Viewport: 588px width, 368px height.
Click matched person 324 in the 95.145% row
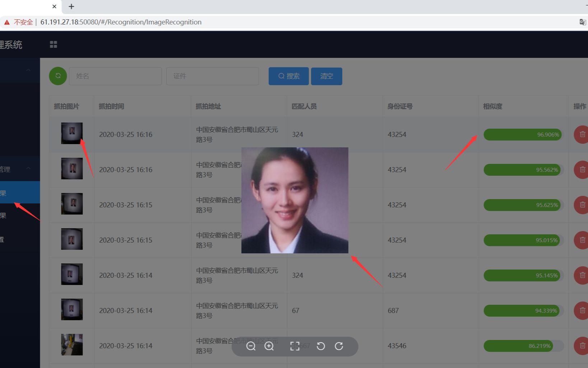[x=297, y=275]
